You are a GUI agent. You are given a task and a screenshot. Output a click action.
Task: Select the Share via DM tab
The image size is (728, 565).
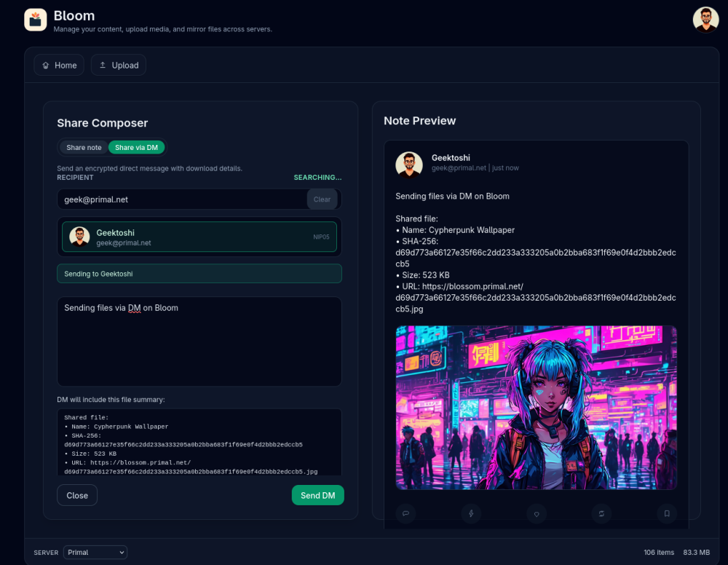pos(137,148)
